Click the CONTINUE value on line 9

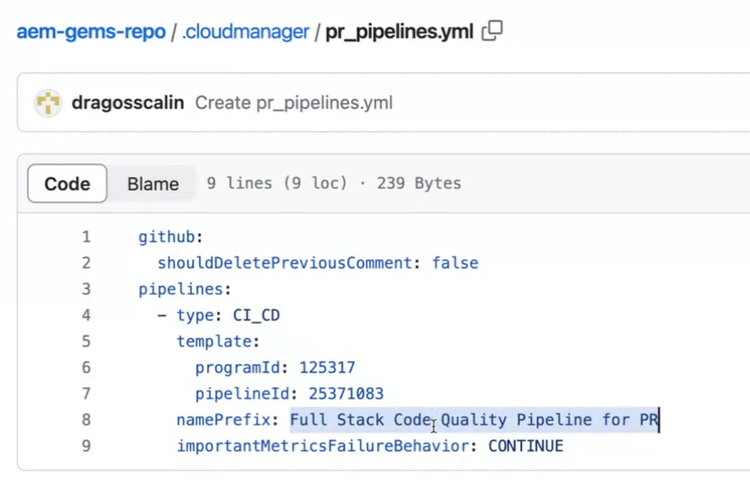pyautogui.click(x=526, y=446)
